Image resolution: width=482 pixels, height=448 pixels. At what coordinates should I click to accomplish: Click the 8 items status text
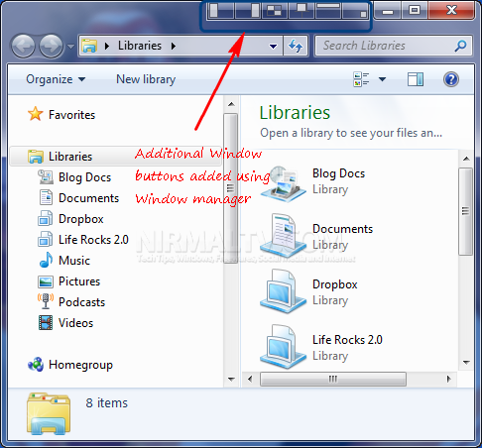(x=106, y=403)
